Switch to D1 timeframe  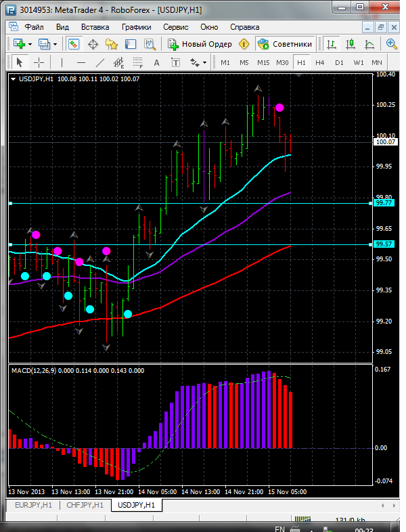pos(339,63)
